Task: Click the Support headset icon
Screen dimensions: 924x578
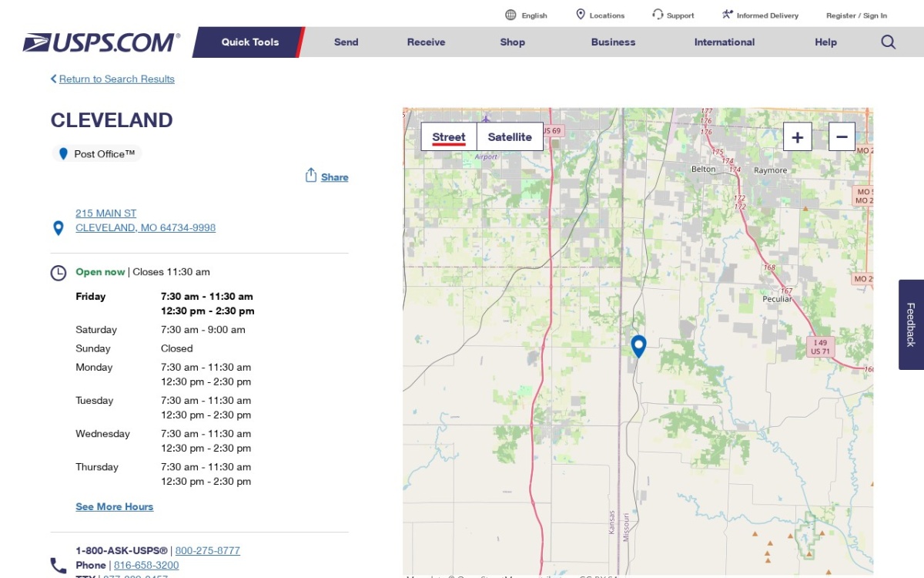Action: 658,15
